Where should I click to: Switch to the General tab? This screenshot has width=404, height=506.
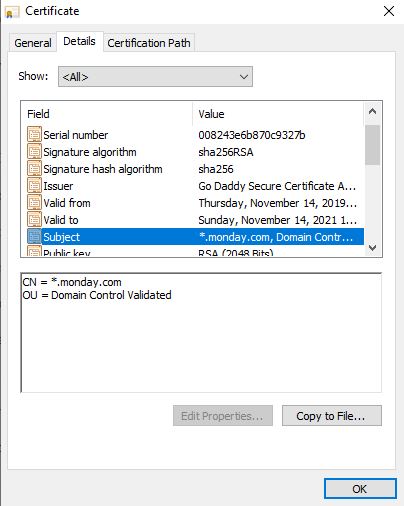tap(33, 43)
